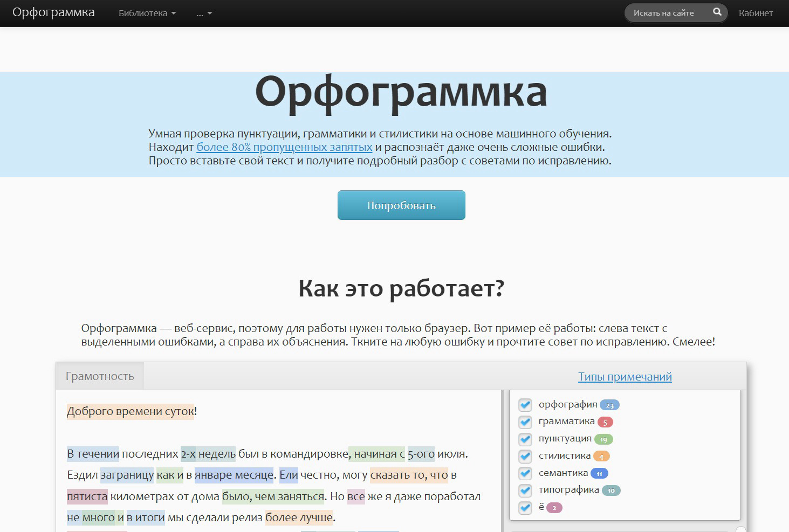The image size is (789, 532).
Task: Open Кабинет account link
Action: pyautogui.click(x=756, y=13)
